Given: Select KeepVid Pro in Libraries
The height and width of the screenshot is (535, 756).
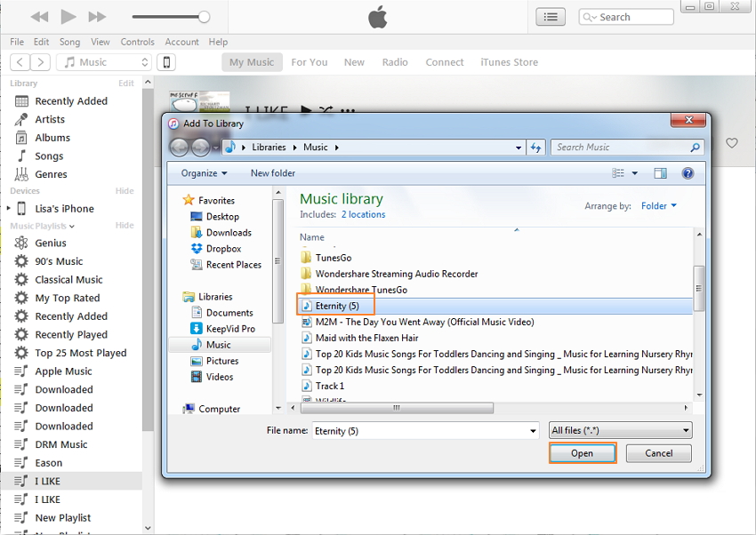Looking at the screenshot, I should 229,329.
